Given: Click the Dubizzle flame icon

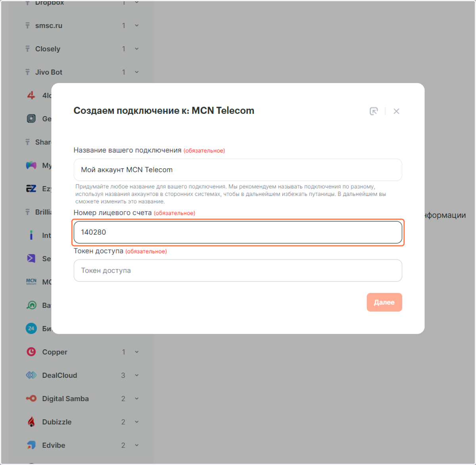Looking at the screenshot, I should (x=31, y=422).
